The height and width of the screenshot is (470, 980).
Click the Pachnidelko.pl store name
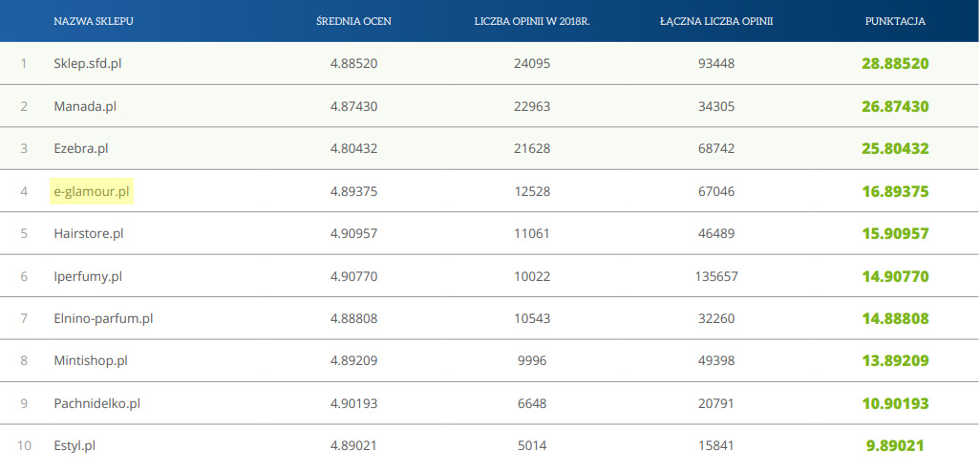[97, 404]
